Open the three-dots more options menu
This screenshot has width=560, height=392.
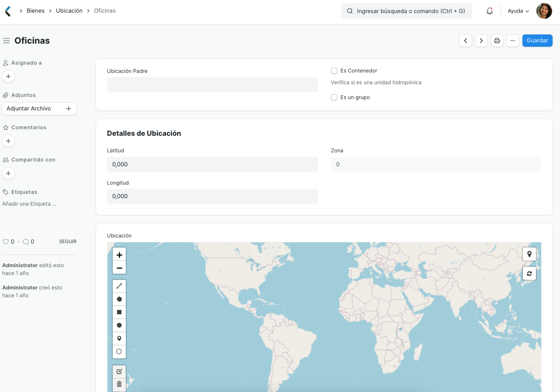513,41
